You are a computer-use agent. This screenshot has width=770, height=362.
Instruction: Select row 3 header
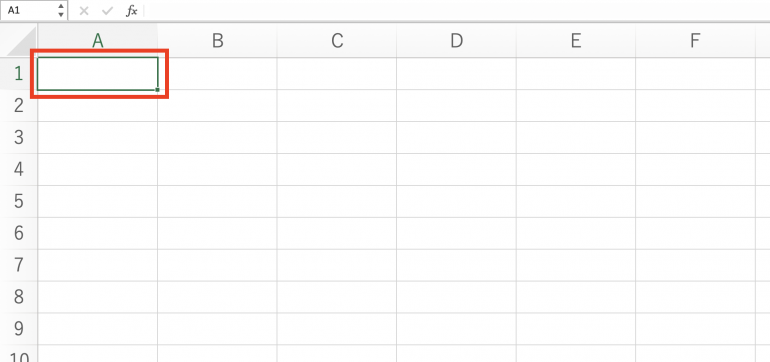click(x=19, y=138)
